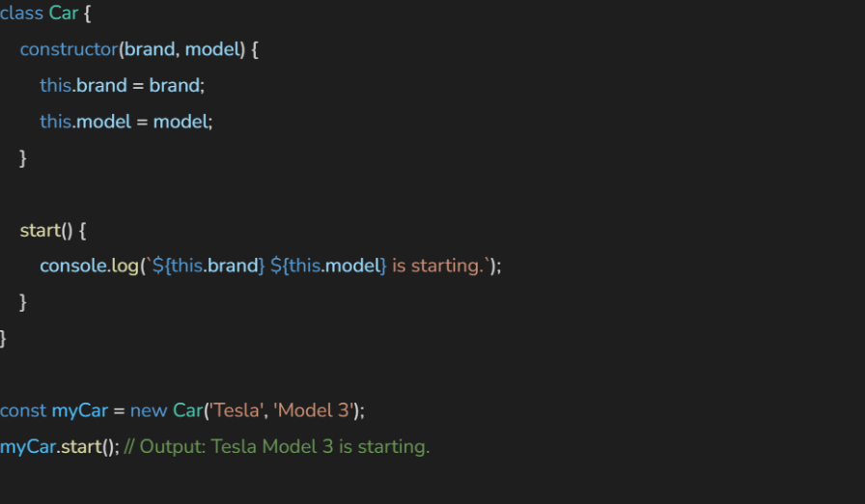Select the "brand" parameter inside constructor parentheses

149,49
